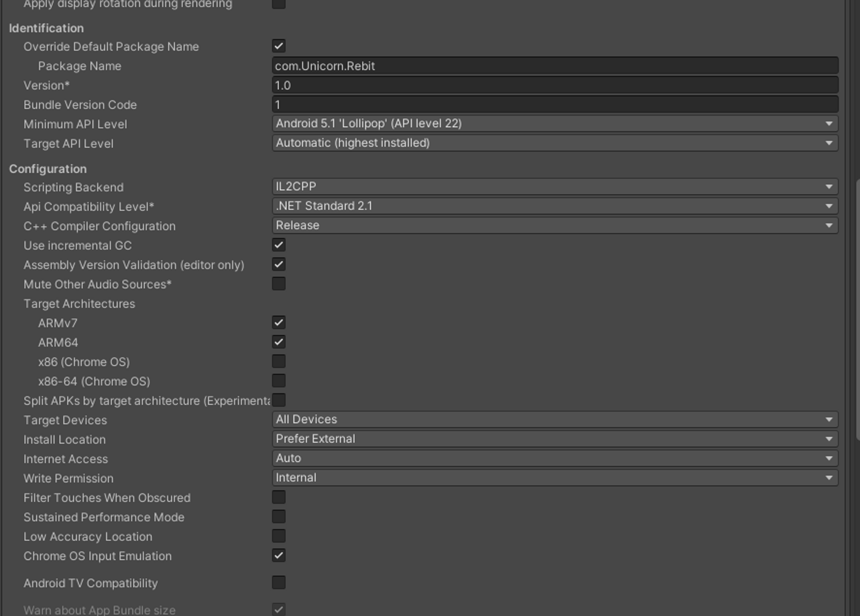Uncheck Override Default Package Name checkbox
Image resolution: width=860 pixels, height=616 pixels.
tap(279, 46)
